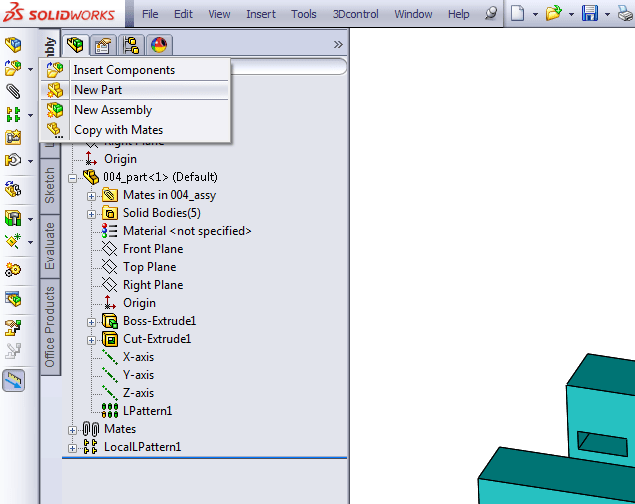
Task: Click the pushpin icon beside Help
Action: point(491,13)
